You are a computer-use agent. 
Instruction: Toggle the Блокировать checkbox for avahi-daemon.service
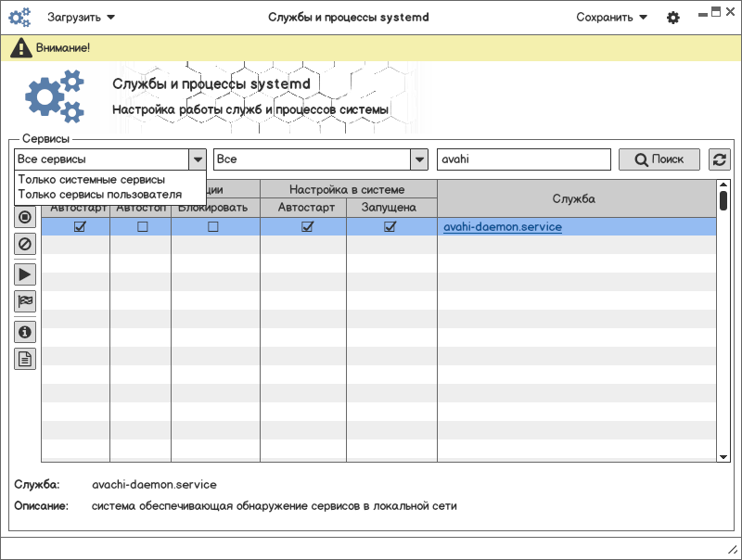tap(213, 227)
